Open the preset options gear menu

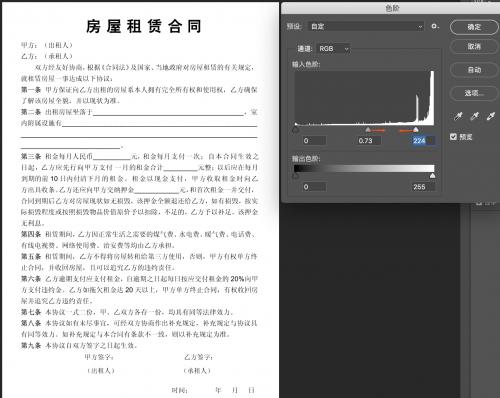click(435, 26)
